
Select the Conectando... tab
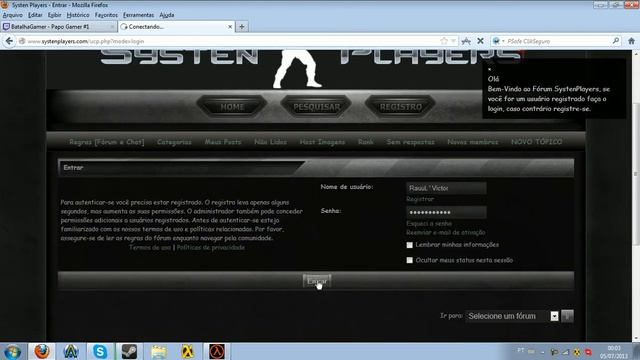176,27
